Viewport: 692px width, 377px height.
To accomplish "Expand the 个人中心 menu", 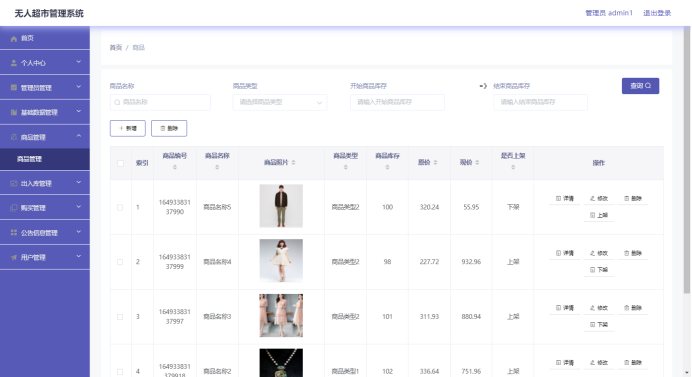I will pos(45,63).
